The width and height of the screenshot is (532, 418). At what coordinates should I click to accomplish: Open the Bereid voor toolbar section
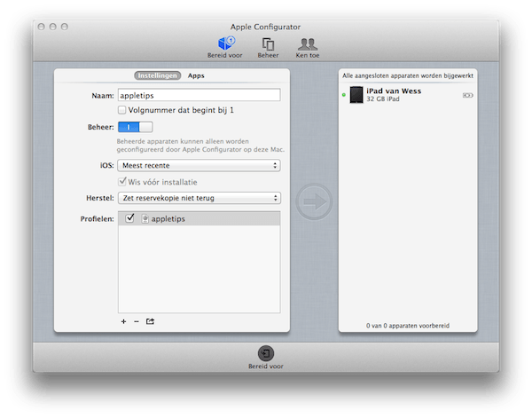225,47
